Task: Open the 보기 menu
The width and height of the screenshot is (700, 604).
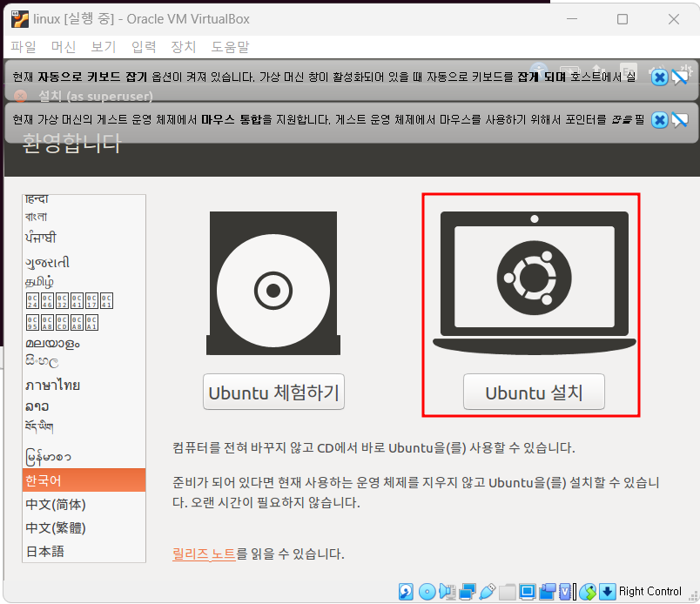Action: tap(104, 46)
